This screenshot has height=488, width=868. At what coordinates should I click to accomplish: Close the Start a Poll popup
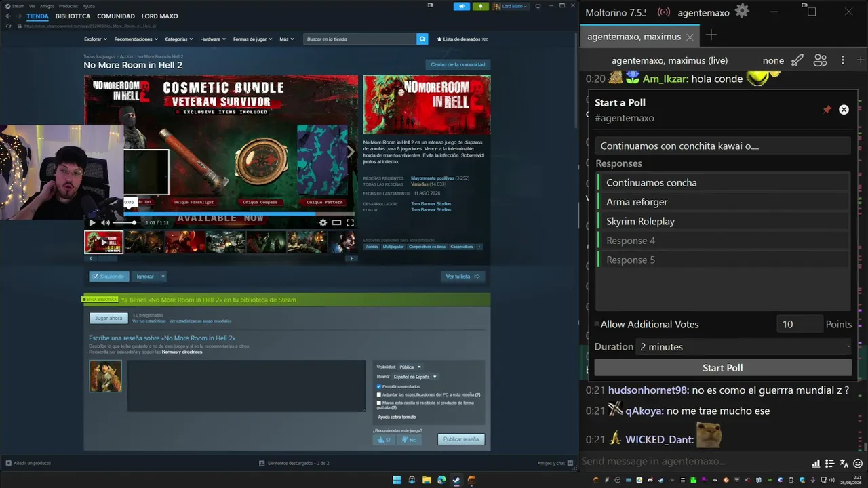[x=844, y=109]
